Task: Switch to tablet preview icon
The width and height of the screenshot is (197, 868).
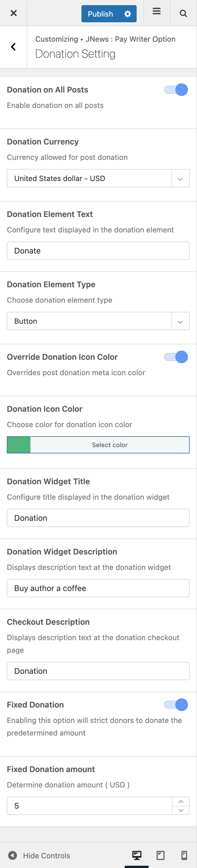Action: [x=160, y=855]
